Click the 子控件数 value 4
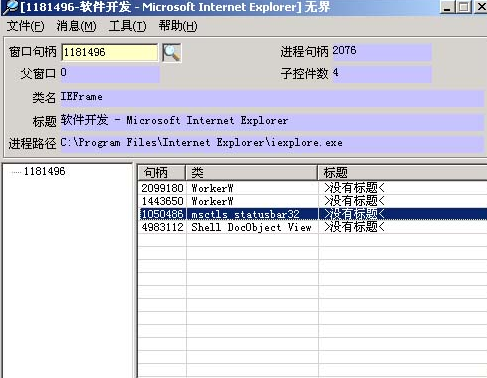 click(x=382, y=74)
